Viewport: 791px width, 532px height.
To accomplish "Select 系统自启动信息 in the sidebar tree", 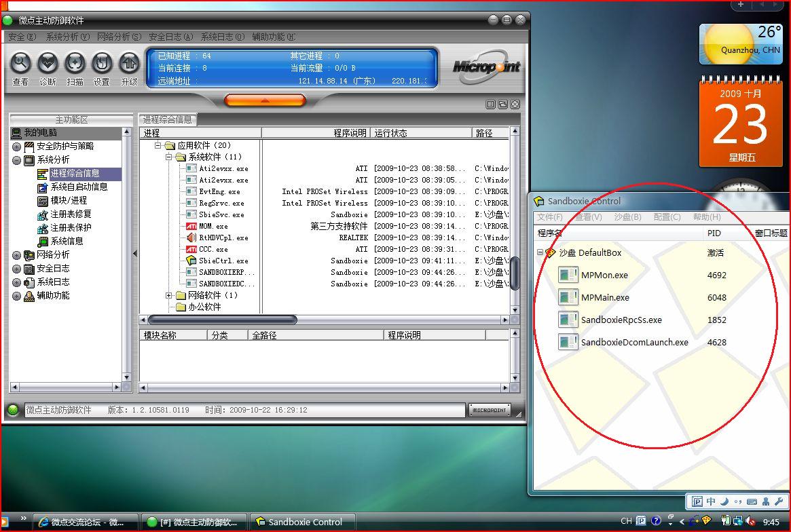I will coord(79,187).
